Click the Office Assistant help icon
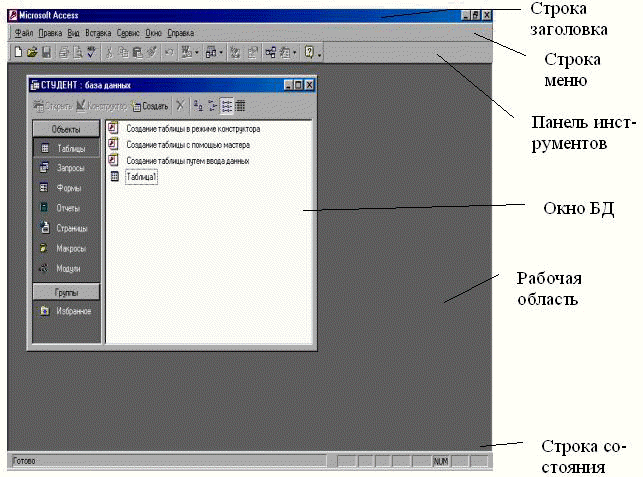 coord(309,52)
